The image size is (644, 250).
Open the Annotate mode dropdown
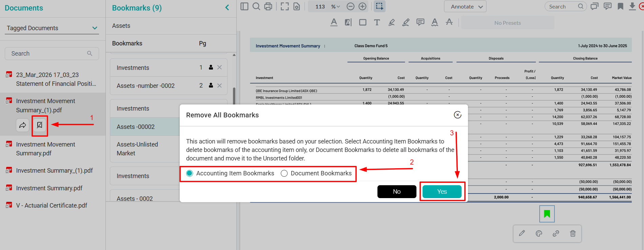(465, 6)
